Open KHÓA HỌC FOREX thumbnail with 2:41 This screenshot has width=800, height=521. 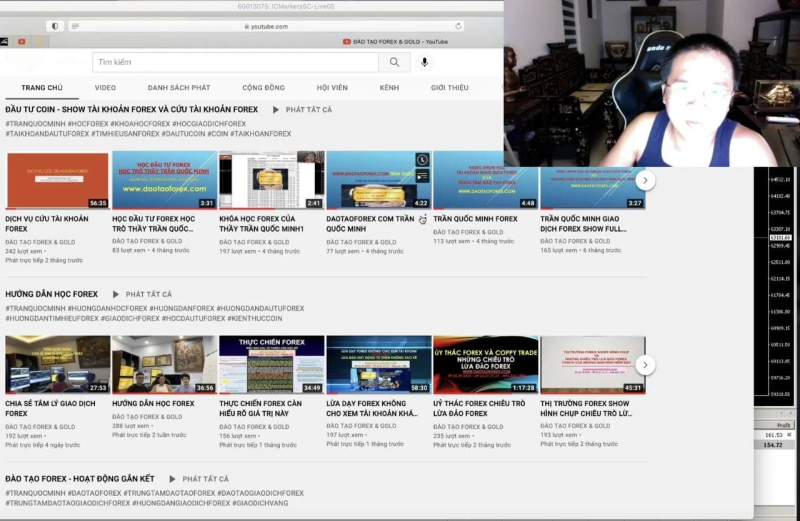coord(272,180)
